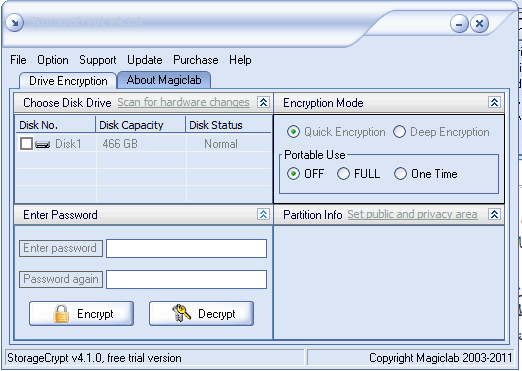Click the padlock Encrypt button
The width and height of the screenshot is (522, 371).
click(81, 314)
